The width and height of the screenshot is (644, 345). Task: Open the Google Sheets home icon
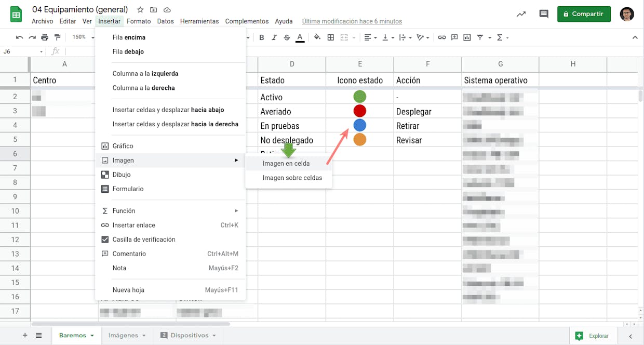pyautogui.click(x=17, y=15)
